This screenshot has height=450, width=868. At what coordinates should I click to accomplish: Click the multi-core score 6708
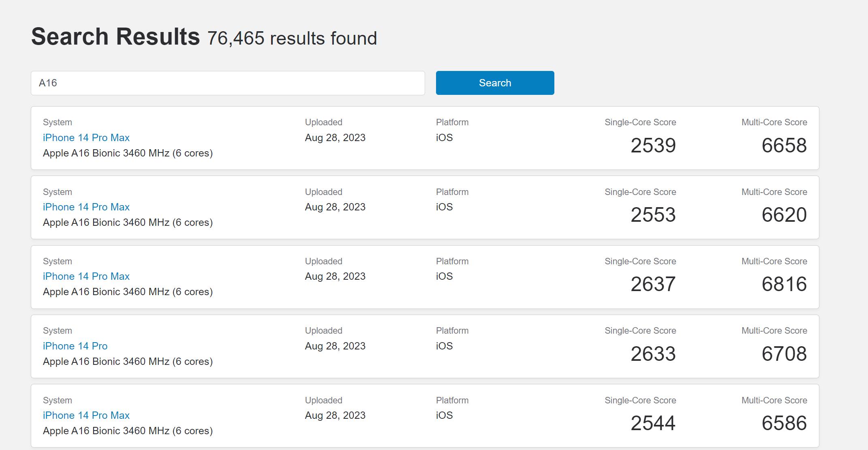[x=784, y=354]
